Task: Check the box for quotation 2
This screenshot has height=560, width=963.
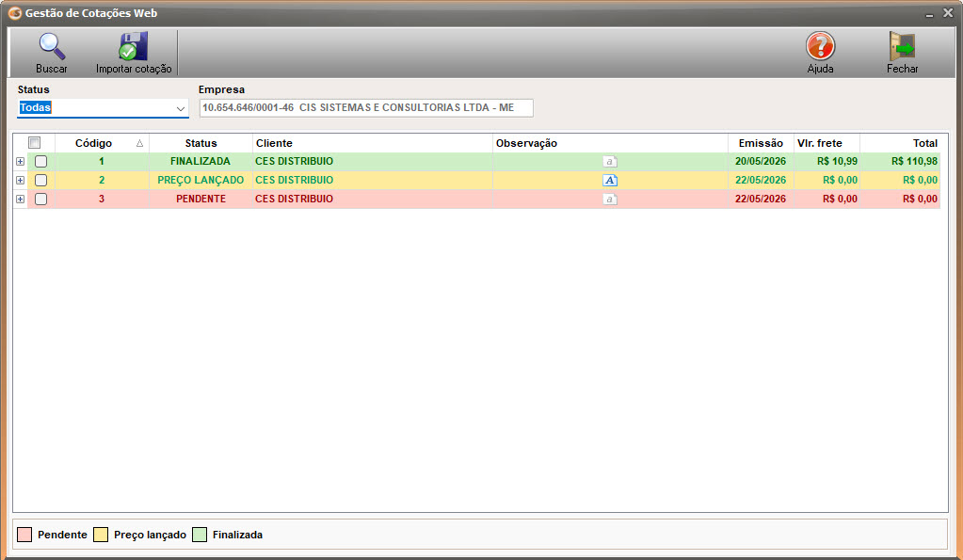Action: (x=40, y=181)
